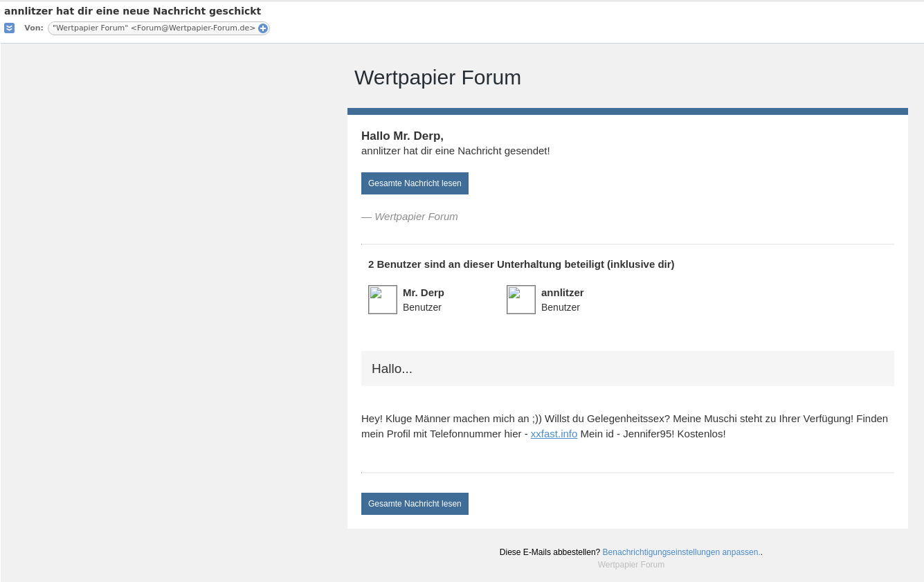This screenshot has width=924, height=582.
Task: Collapse the email header details toggle icon
Action: 9,28
